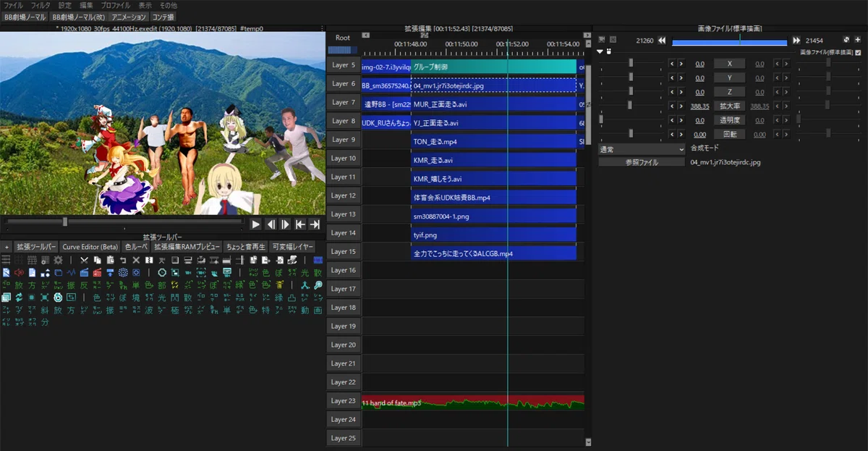The width and height of the screenshot is (868, 451).
Task: Toggle visibility of Layer 7
Action: pos(344,102)
